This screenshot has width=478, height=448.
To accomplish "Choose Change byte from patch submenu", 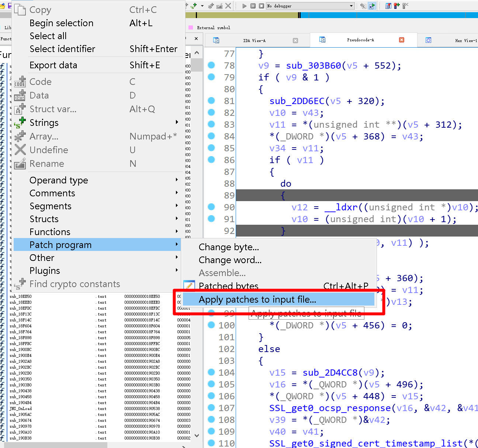I will [x=229, y=247].
